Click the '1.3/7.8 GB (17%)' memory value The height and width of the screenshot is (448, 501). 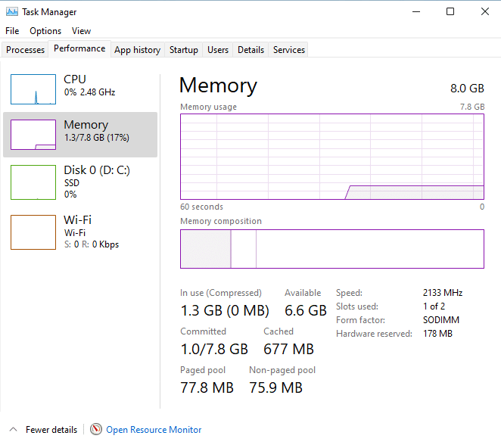pos(97,138)
